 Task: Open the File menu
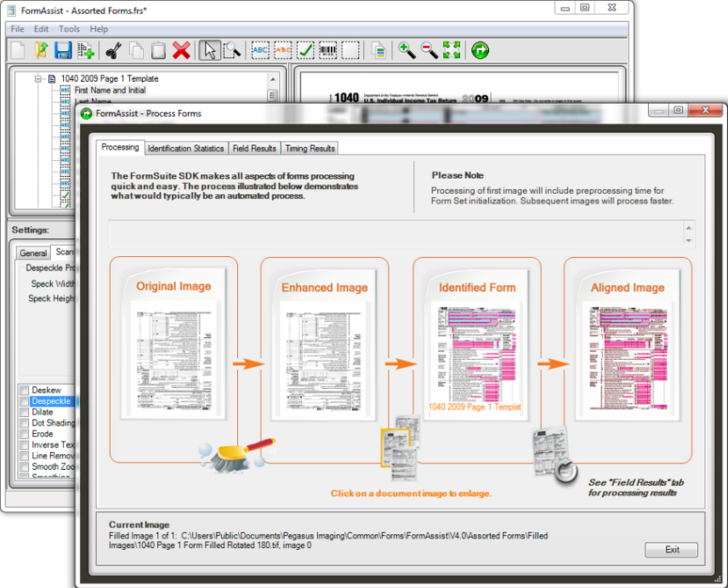(17, 29)
